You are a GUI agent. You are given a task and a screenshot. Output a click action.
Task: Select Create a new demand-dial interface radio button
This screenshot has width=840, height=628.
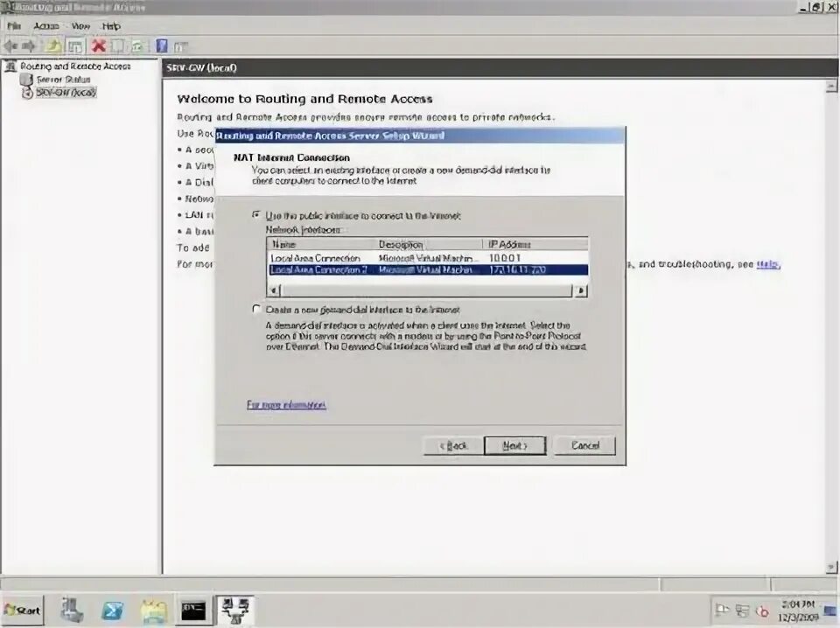click(x=256, y=309)
